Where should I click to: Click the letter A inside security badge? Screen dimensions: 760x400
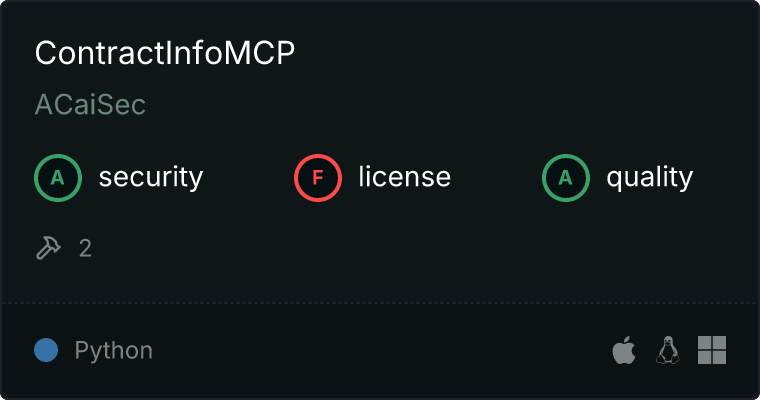[x=58, y=178]
